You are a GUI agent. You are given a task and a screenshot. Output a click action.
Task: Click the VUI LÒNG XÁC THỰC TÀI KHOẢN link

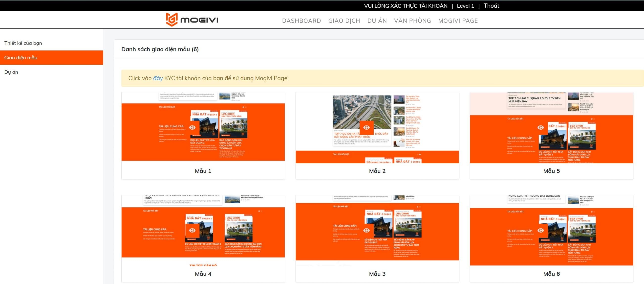click(406, 6)
